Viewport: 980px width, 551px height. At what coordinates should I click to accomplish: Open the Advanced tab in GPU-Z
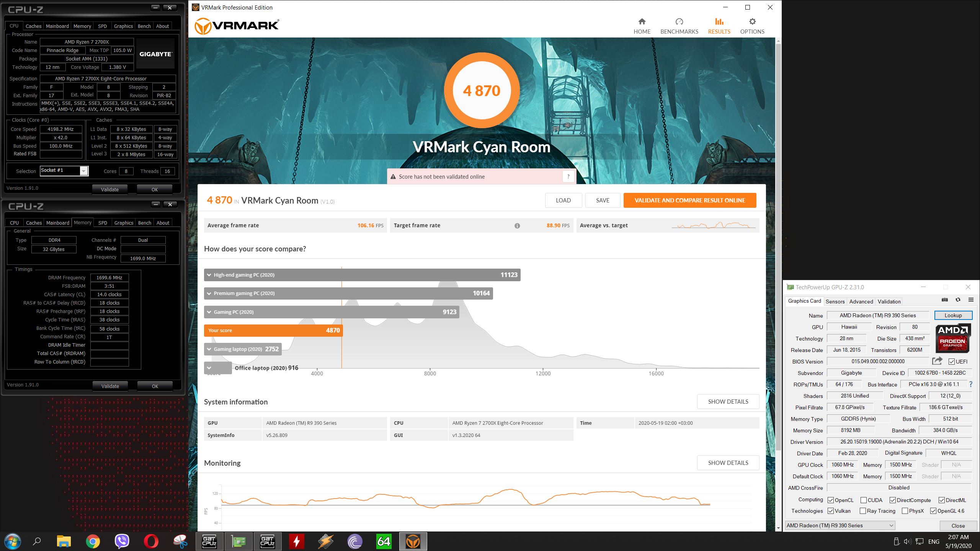pos(861,302)
